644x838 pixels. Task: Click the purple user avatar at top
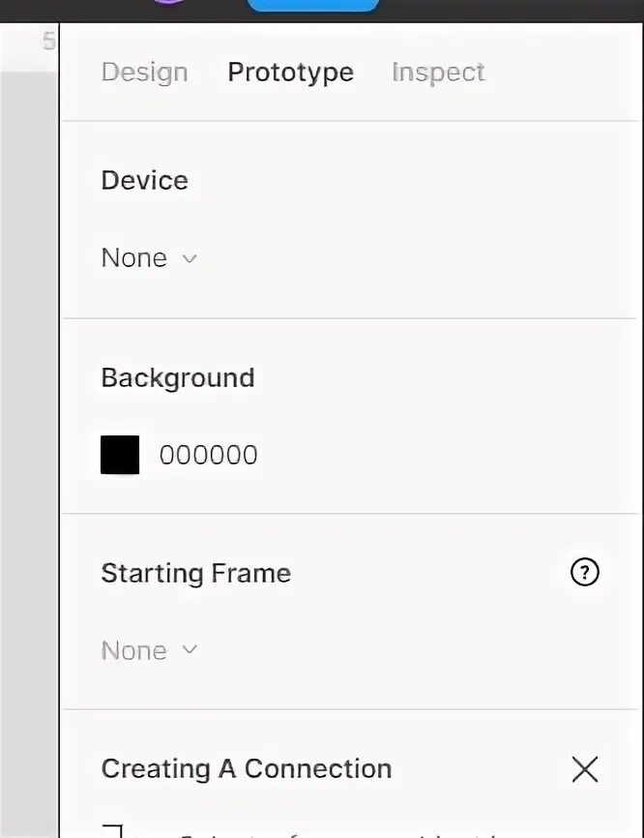point(169,2)
